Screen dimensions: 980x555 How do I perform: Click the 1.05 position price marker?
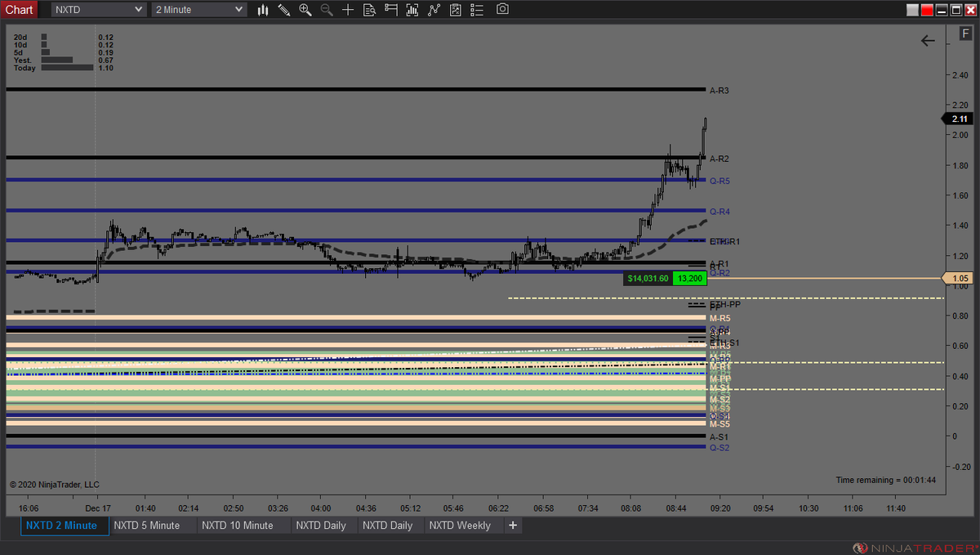959,279
